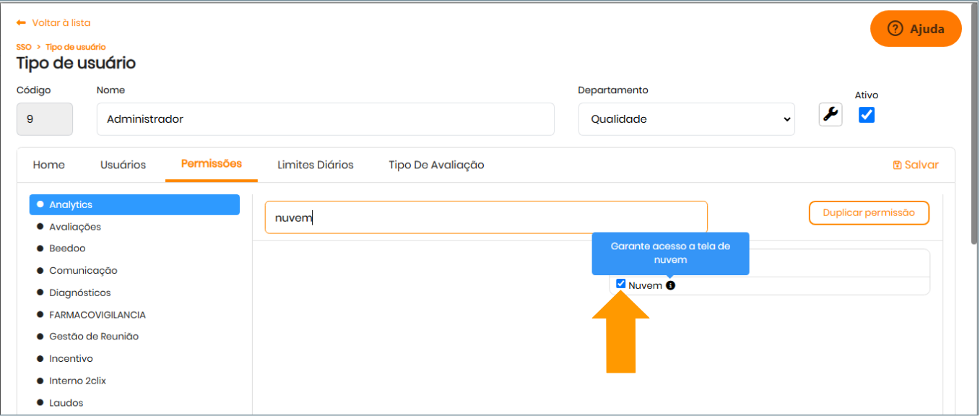Click the info icon beside Nuvem
980x416 pixels.
point(670,285)
